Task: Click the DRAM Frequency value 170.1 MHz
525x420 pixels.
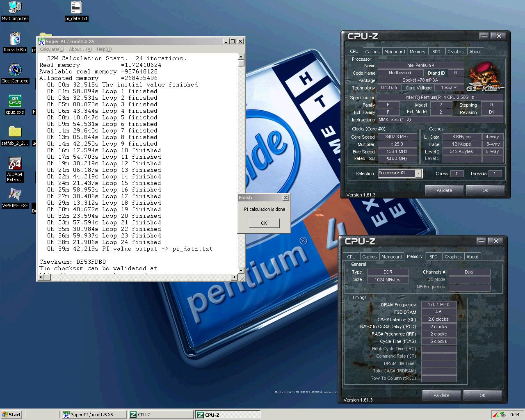Action: pos(438,305)
